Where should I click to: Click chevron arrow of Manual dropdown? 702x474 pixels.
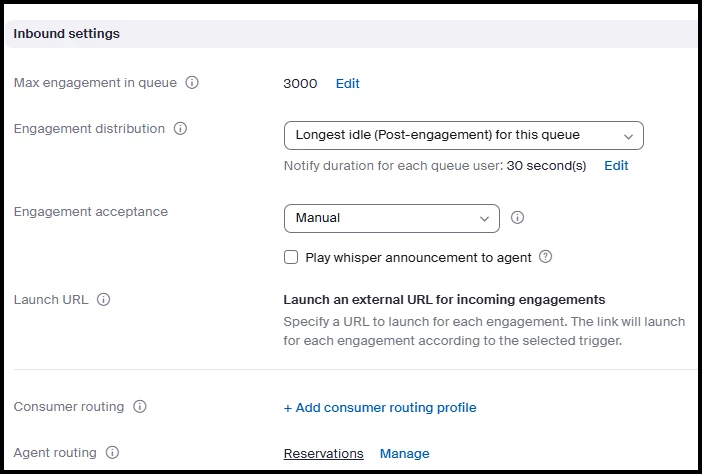coord(484,218)
